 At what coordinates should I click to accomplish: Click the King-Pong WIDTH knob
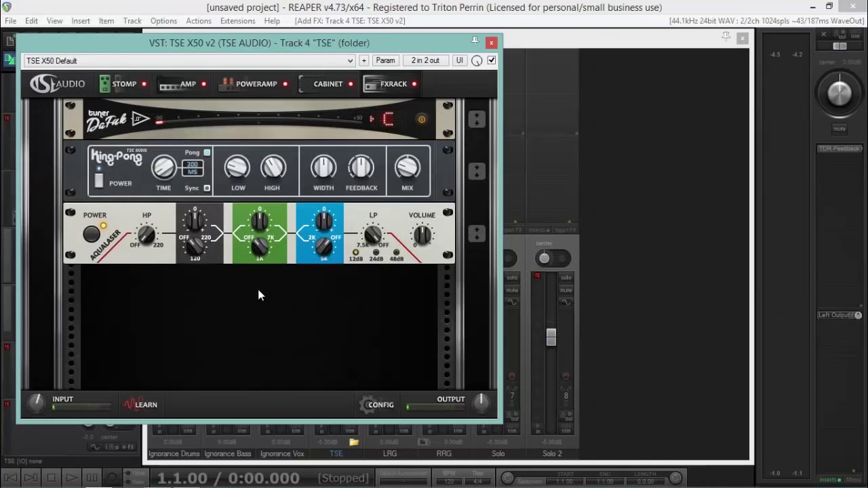[x=323, y=167]
